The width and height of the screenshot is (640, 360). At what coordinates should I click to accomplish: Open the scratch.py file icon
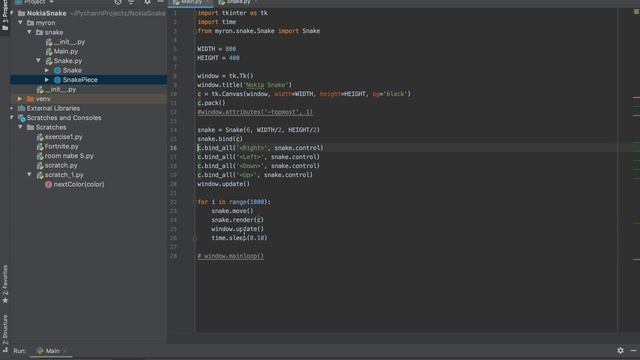(40, 166)
